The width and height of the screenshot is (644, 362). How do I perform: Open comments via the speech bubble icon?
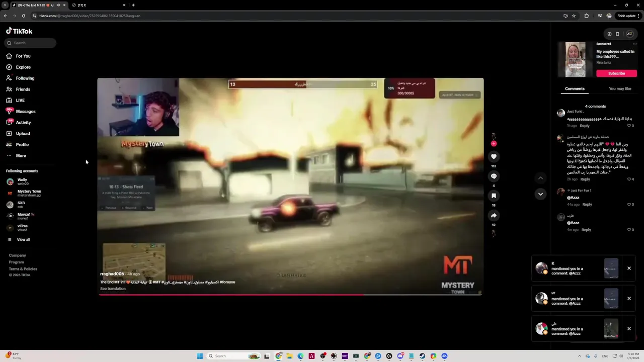coord(494,176)
